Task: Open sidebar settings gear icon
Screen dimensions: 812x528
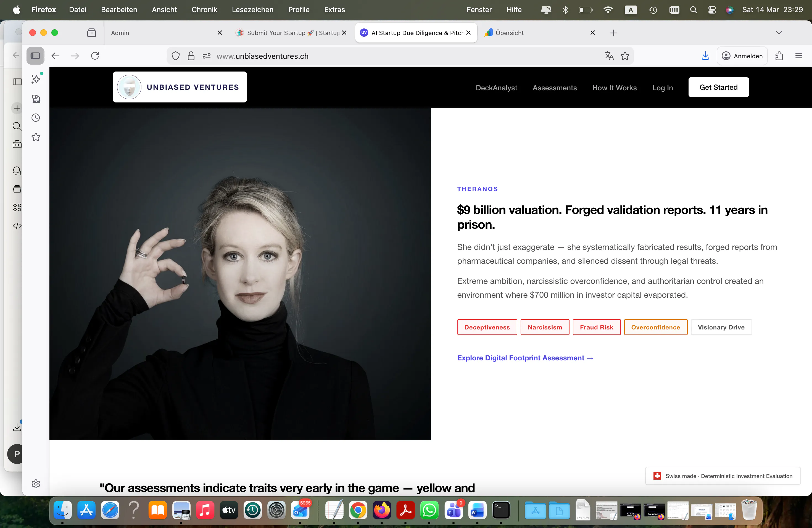Action: pyautogui.click(x=36, y=484)
